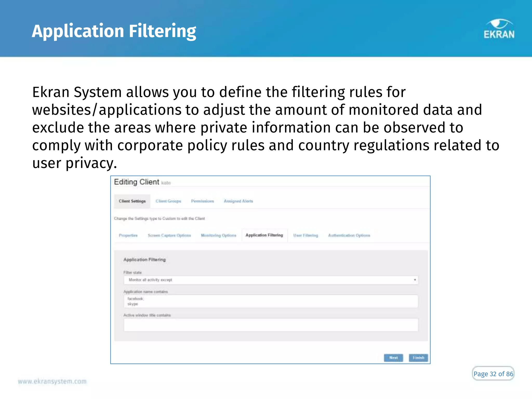This screenshot has width=532, height=399.
Task: Switch to the Client Groups tab
Action: click(x=168, y=201)
